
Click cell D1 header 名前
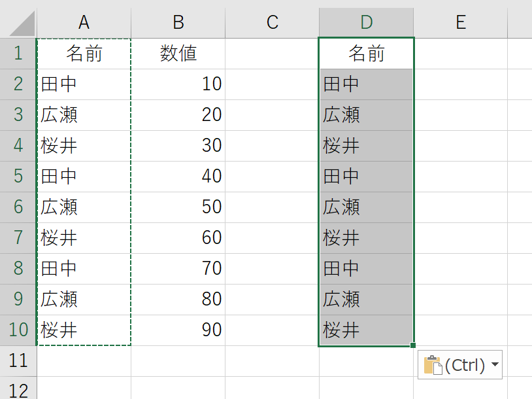[x=366, y=54]
